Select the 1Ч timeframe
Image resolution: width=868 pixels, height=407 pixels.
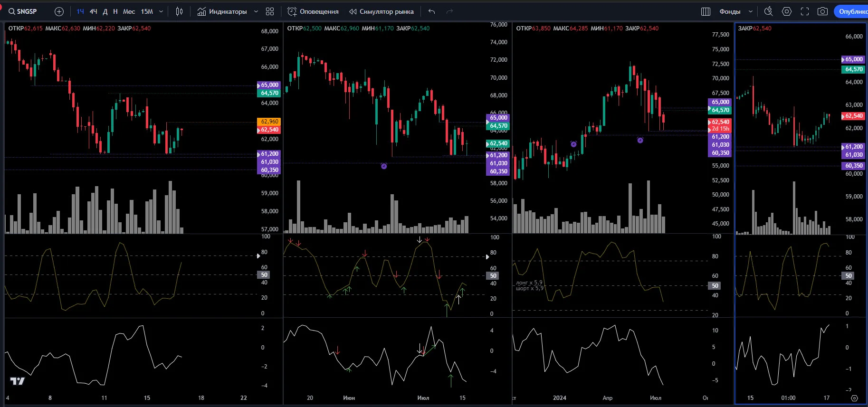[80, 11]
